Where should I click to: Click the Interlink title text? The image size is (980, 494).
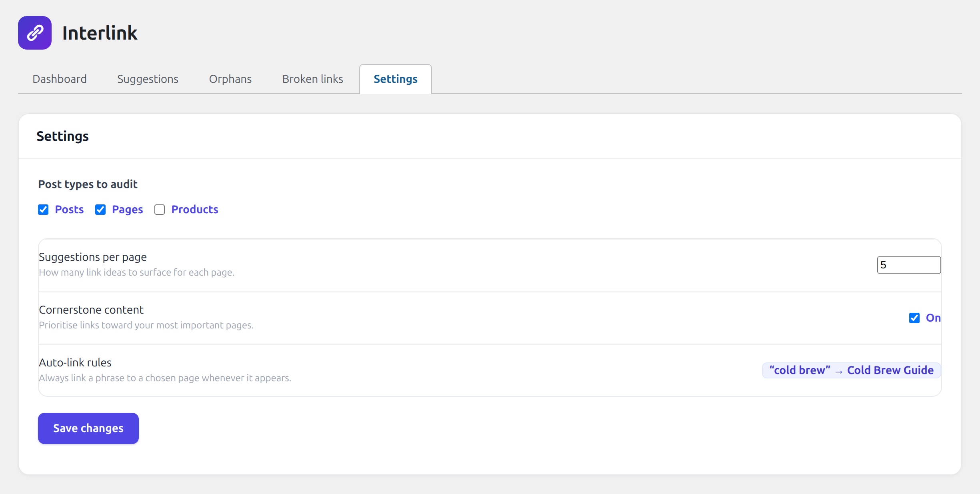(100, 33)
